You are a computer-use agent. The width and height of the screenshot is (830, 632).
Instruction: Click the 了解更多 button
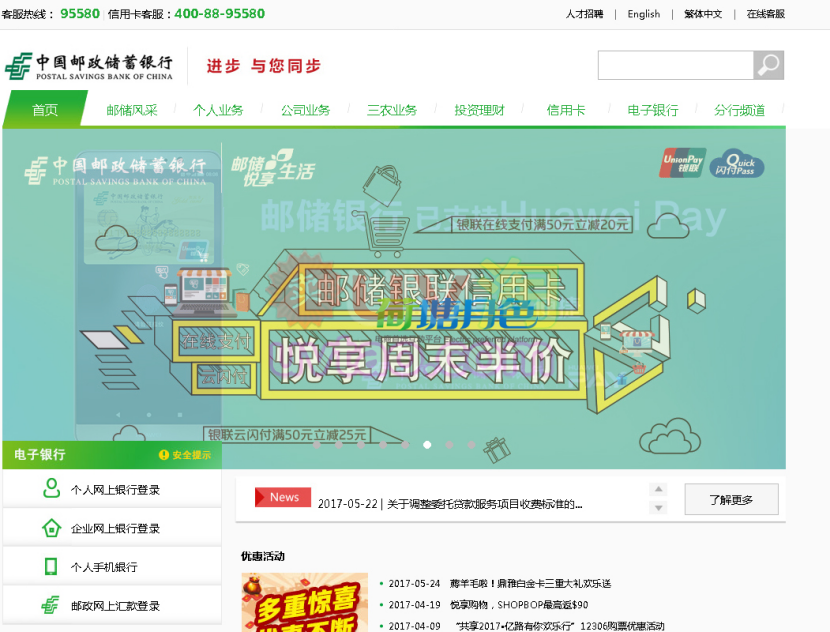731,499
